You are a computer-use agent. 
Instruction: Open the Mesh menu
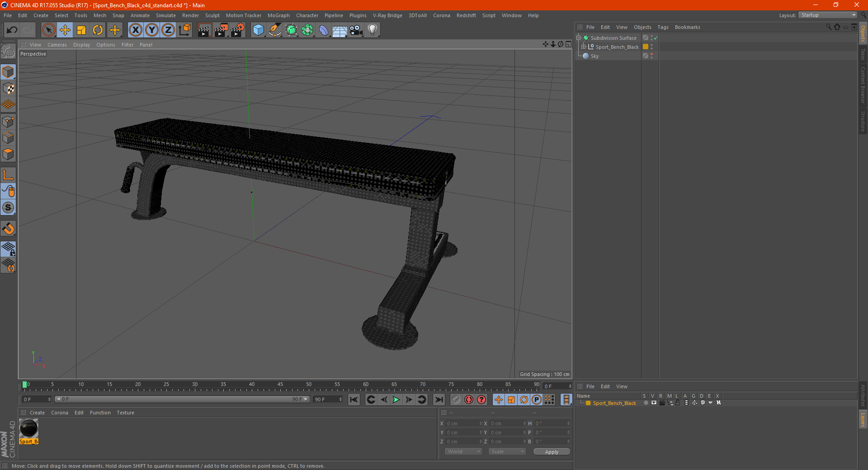pyautogui.click(x=99, y=15)
